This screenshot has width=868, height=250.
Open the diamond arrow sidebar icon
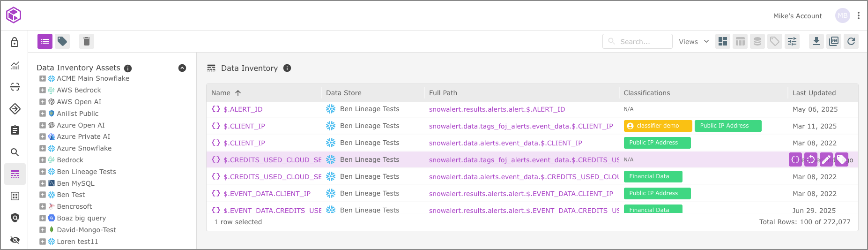tap(15, 109)
